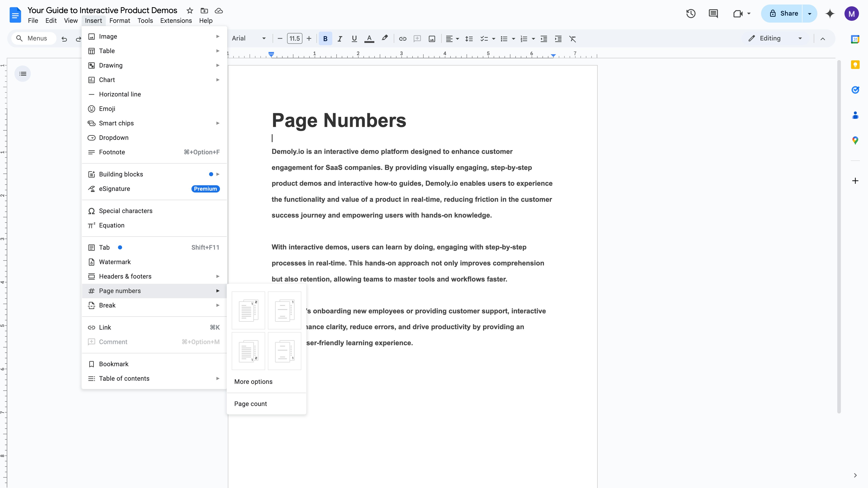Click Special characters menu entry
This screenshot has width=868, height=488.
pyautogui.click(x=154, y=211)
